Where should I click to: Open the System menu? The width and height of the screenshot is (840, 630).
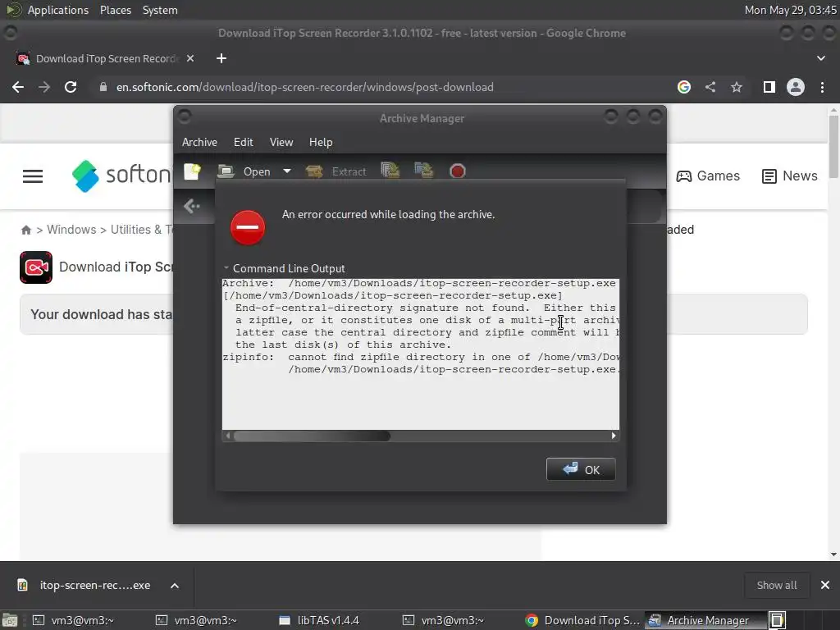tap(160, 10)
